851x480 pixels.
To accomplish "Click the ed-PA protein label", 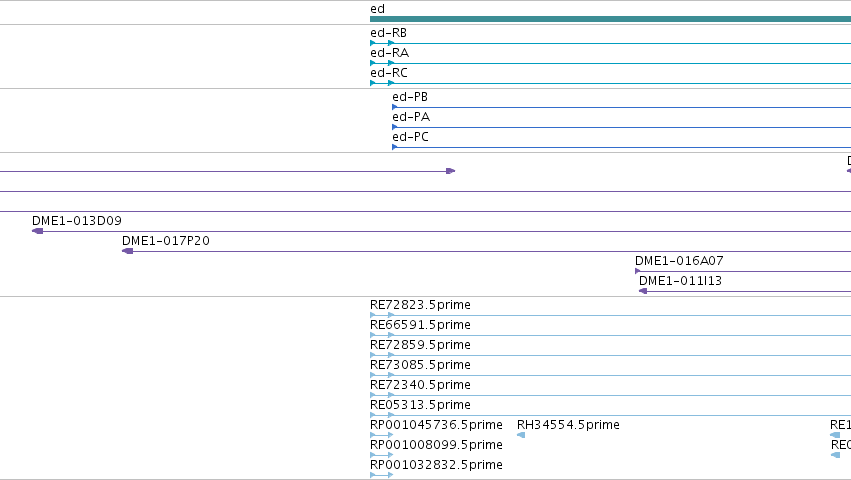I will 411,117.
